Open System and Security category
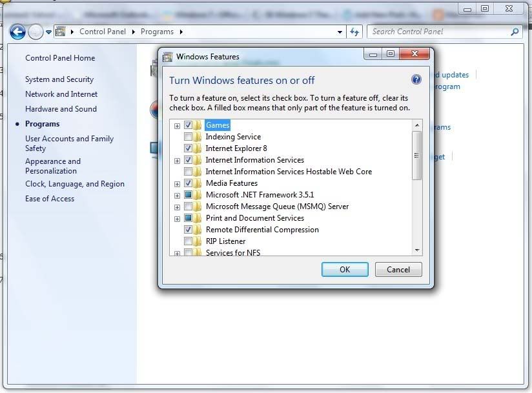This screenshot has height=393, width=532. (59, 79)
